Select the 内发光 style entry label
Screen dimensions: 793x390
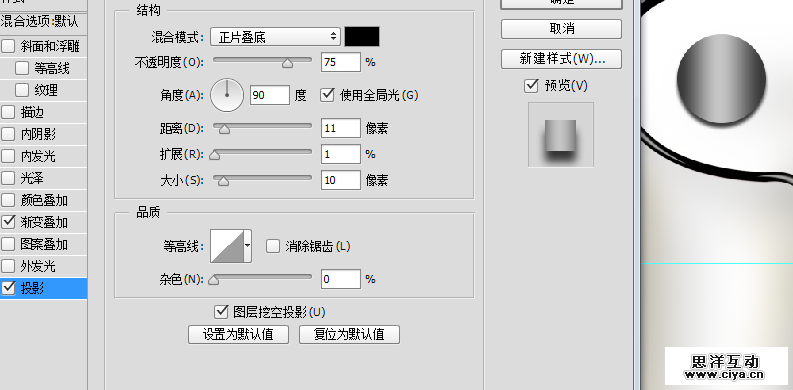tap(38, 156)
